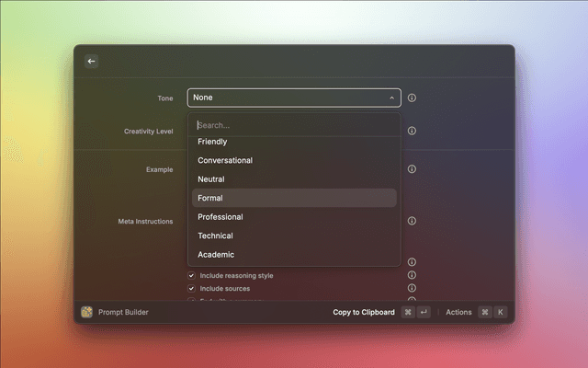Choose Professional from the dropdown list
The height and width of the screenshot is (368, 588).
(x=220, y=217)
